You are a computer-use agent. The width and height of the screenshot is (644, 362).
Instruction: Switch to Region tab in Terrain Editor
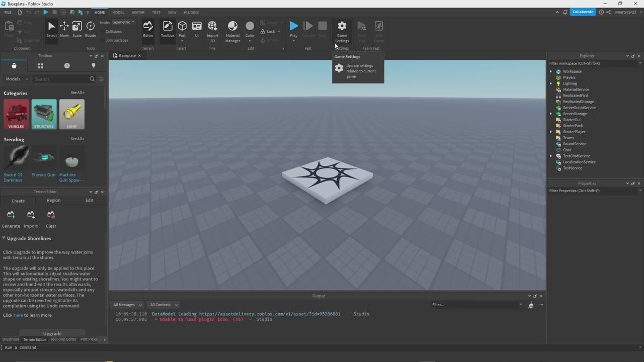(53, 200)
